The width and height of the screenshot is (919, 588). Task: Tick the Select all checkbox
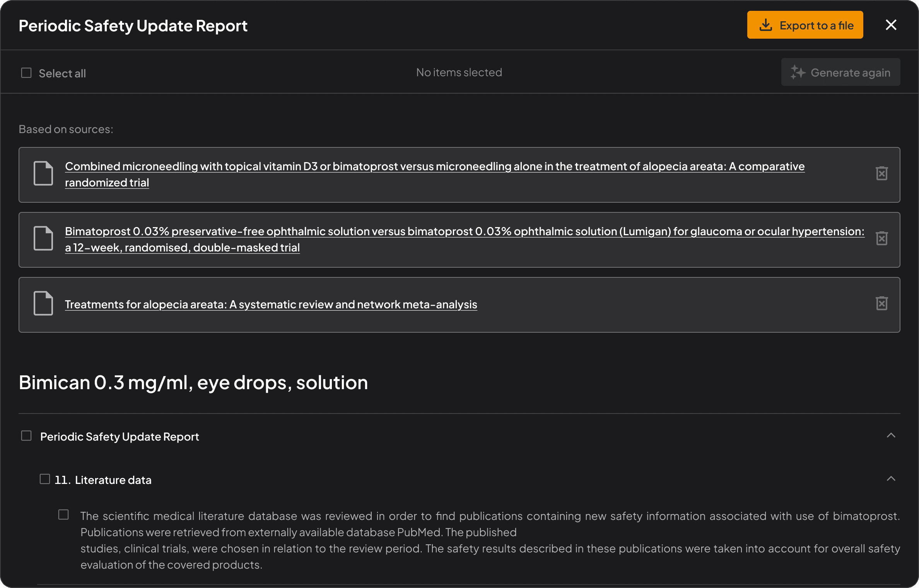[26, 73]
